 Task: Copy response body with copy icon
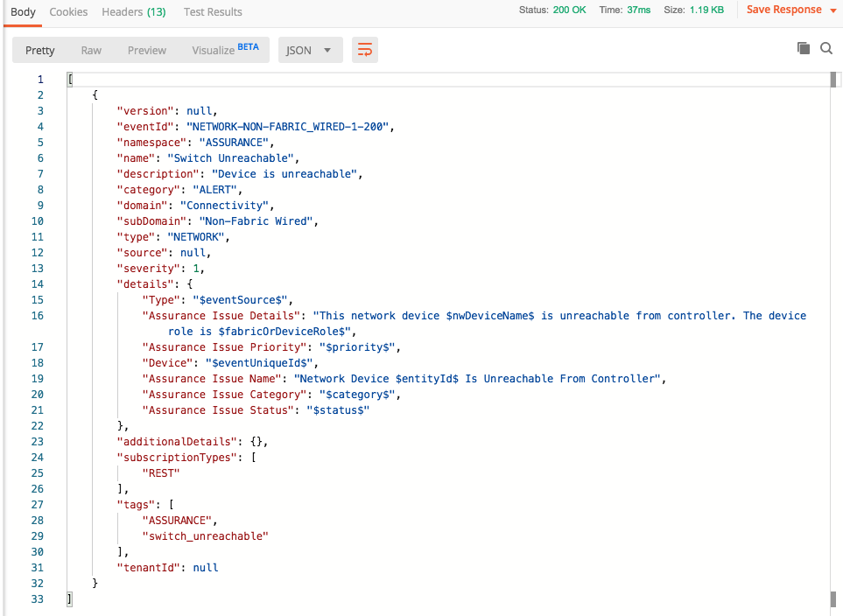click(804, 49)
